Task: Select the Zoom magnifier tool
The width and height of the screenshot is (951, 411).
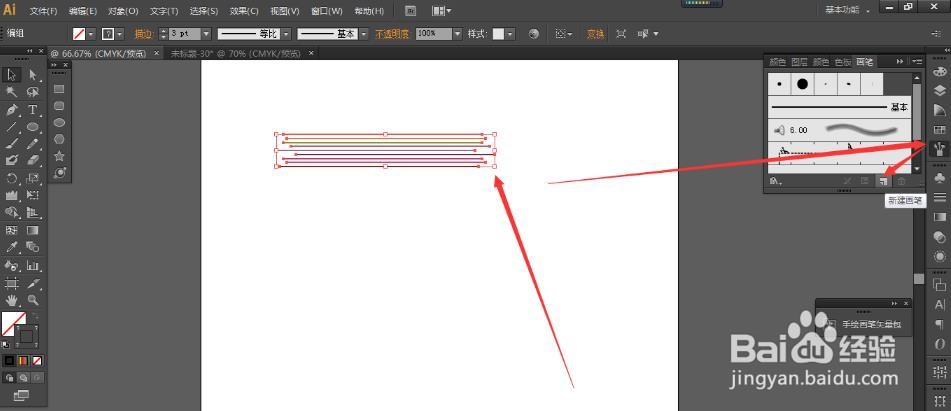Action: tap(33, 300)
